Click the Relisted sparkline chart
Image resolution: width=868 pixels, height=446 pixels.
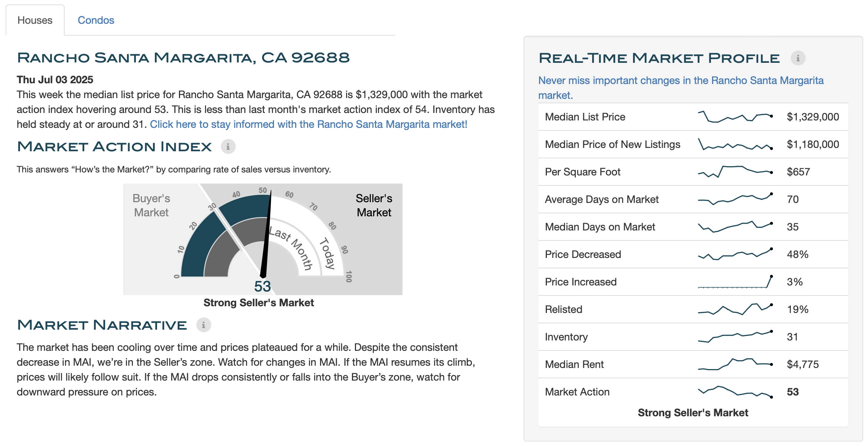tap(735, 309)
